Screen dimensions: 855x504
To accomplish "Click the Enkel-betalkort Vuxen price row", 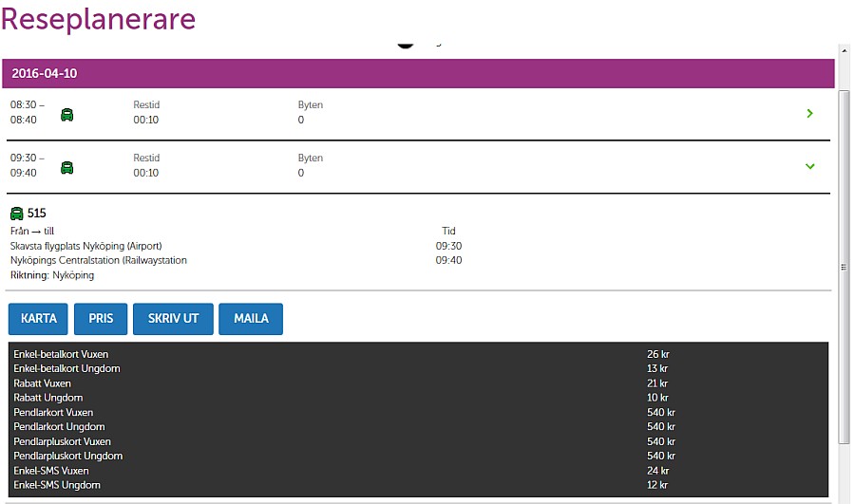I will pos(418,354).
